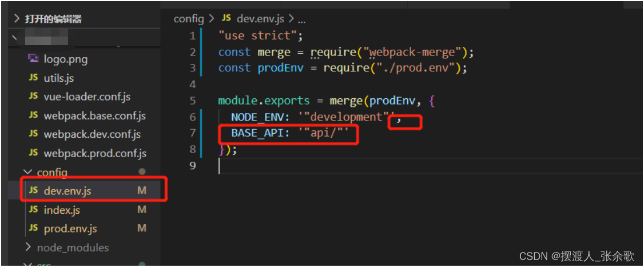Image resolution: width=644 pixels, height=268 pixels.
Task: Click the M modified badge on index.js
Action: pyautogui.click(x=142, y=210)
